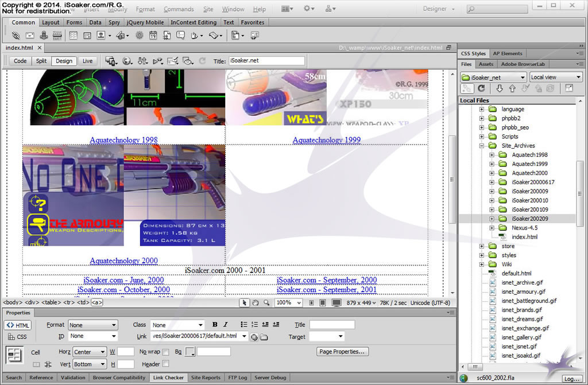Turn on Live view

tap(88, 61)
